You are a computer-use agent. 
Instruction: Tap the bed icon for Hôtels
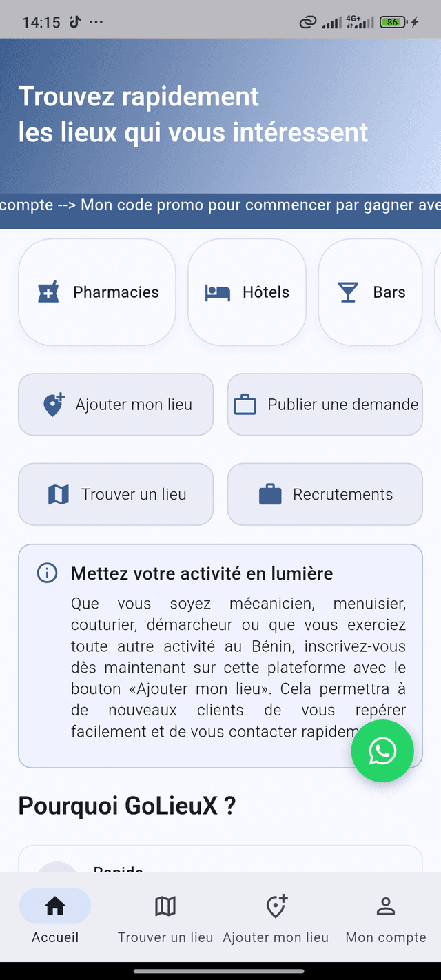pos(217,292)
